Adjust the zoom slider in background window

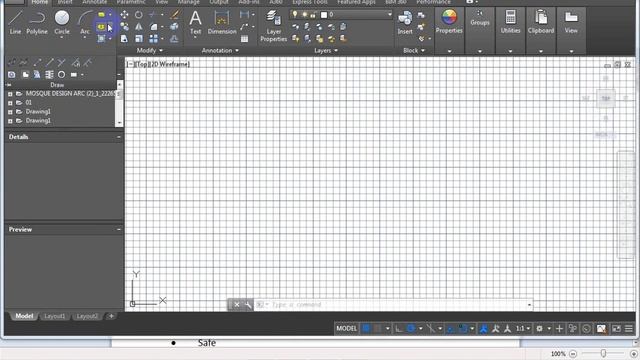click(x=603, y=353)
